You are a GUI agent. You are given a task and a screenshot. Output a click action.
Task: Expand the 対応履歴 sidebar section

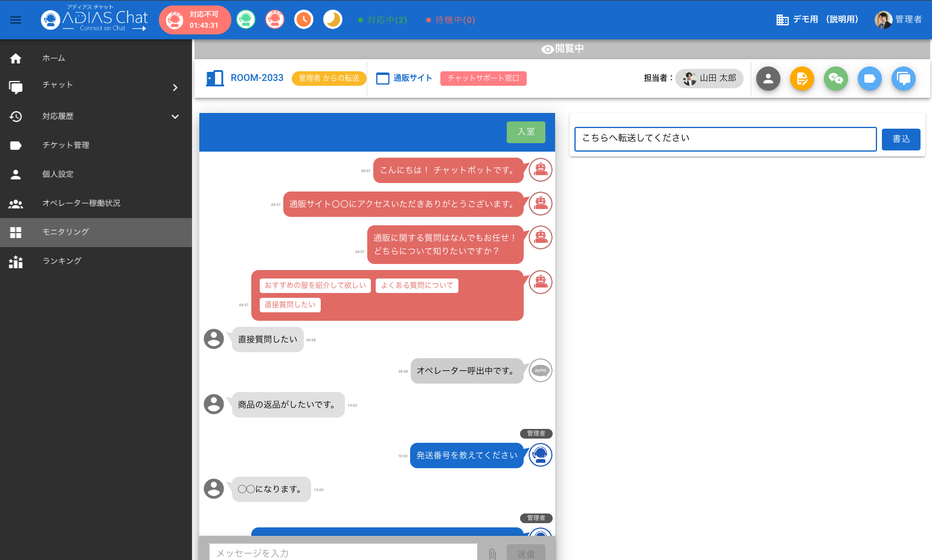pyautogui.click(x=175, y=117)
